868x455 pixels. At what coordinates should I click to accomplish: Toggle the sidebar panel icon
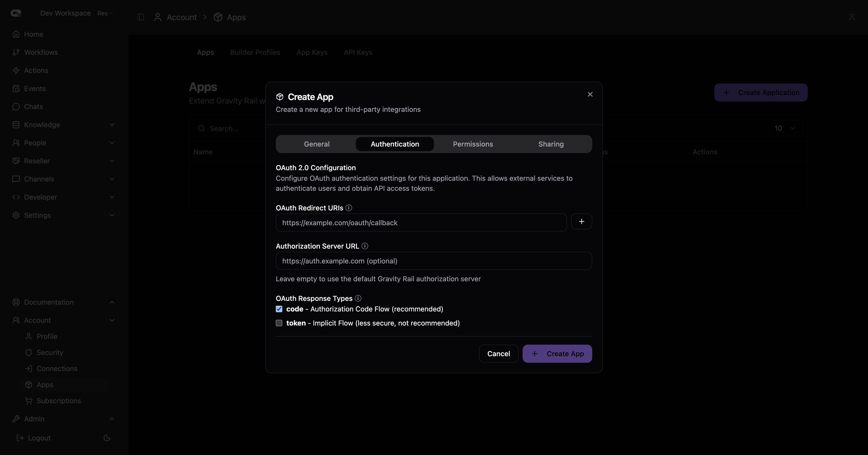140,17
